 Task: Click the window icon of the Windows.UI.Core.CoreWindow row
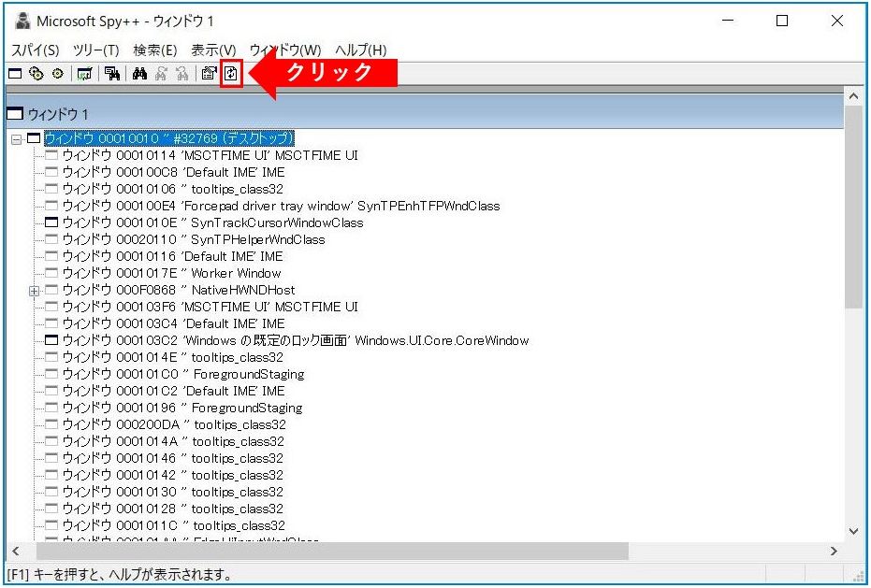pos(51,340)
